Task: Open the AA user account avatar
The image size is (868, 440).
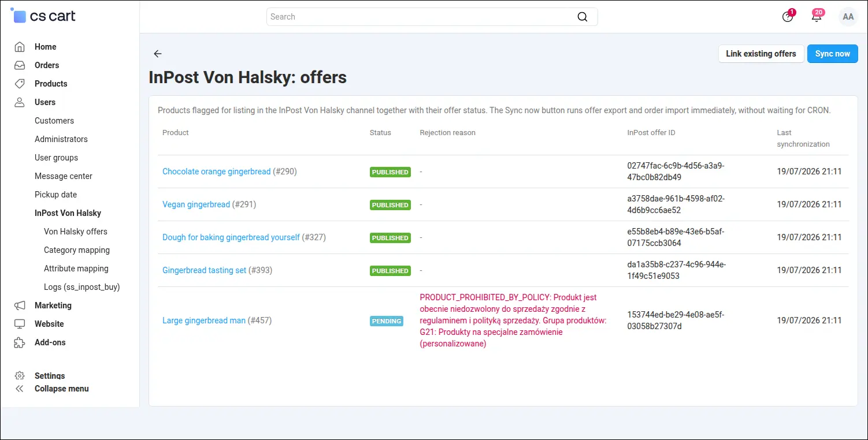Action: (x=848, y=17)
